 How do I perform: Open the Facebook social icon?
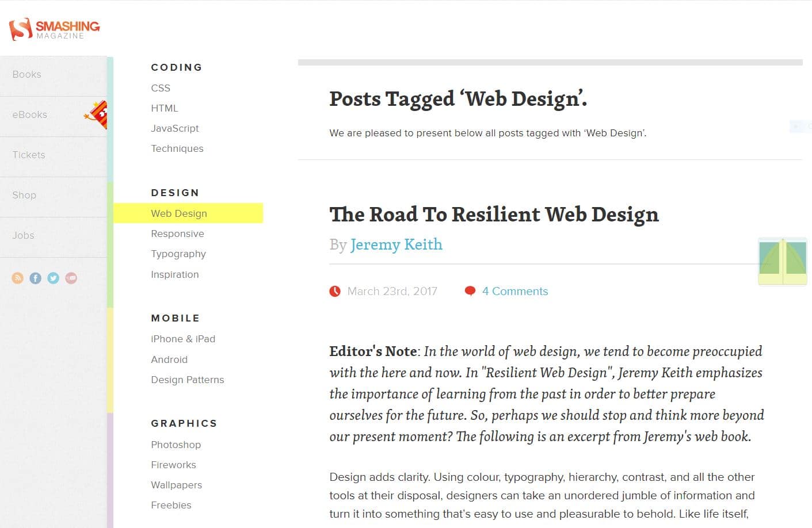pos(36,278)
